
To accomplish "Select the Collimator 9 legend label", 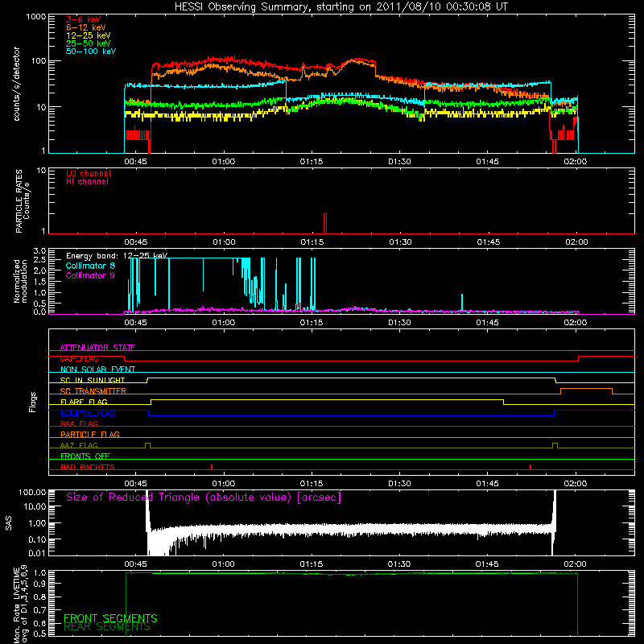I will [90, 275].
